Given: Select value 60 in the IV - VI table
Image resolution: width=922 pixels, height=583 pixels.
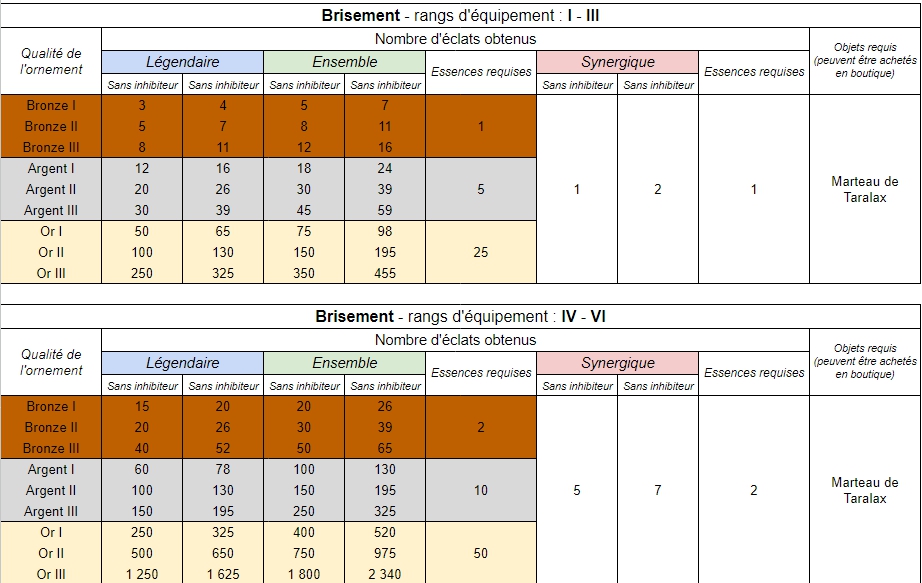Looking at the screenshot, I should (x=142, y=469).
